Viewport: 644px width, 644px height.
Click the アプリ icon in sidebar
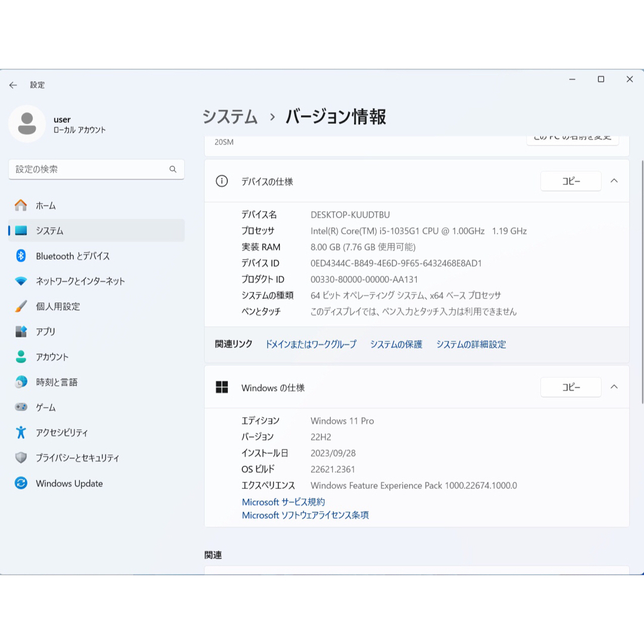pyautogui.click(x=21, y=332)
